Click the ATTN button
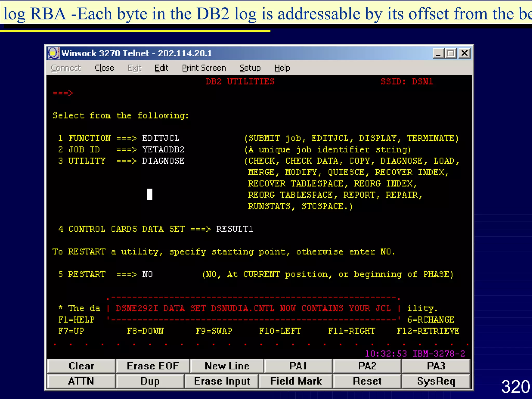The width and height of the screenshot is (532, 399). pos(82,381)
